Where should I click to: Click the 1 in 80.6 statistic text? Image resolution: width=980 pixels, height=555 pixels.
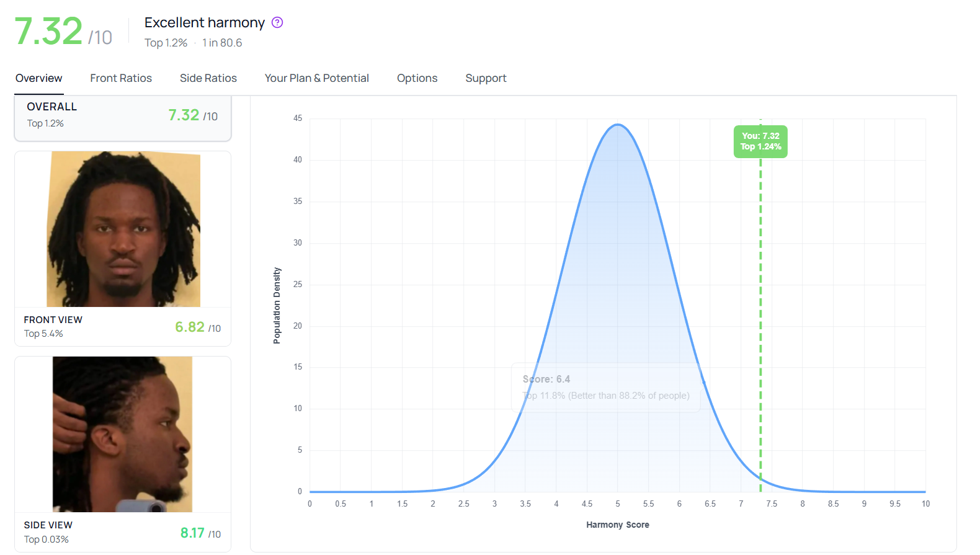point(222,43)
